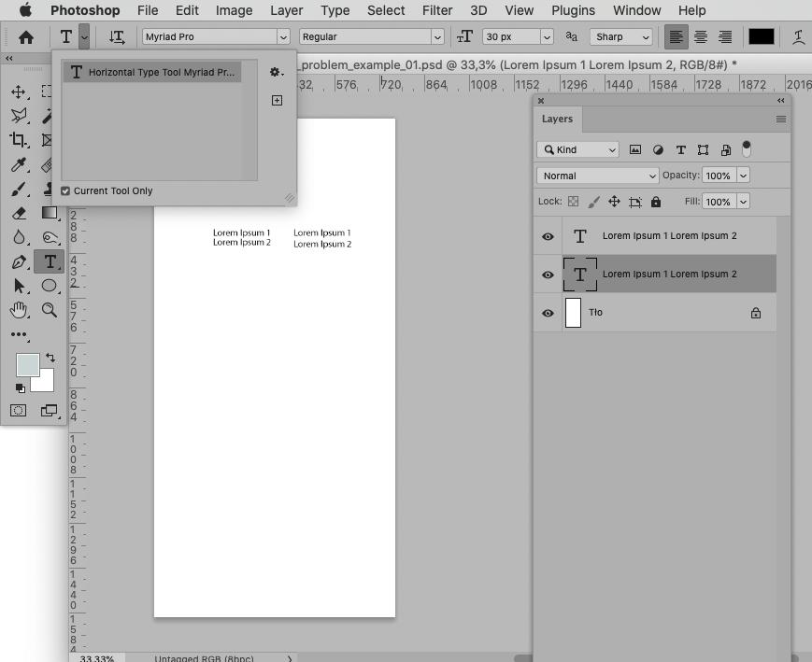Hide the Tło layer
The width and height of the screenshot is (812, 662).
tap(547, 313)
